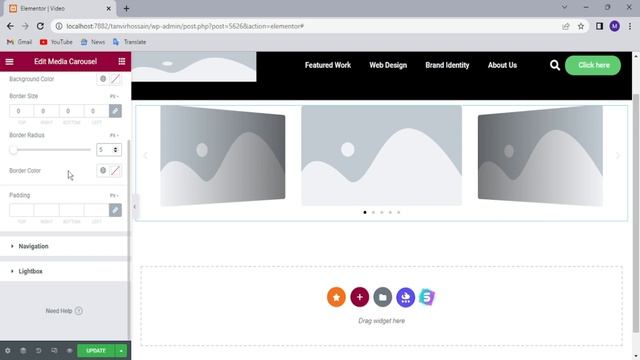Open Border Size unit PX dropdown
This screenshot has width=640, height=360.
pyautogui.click(x=114, y=96)
